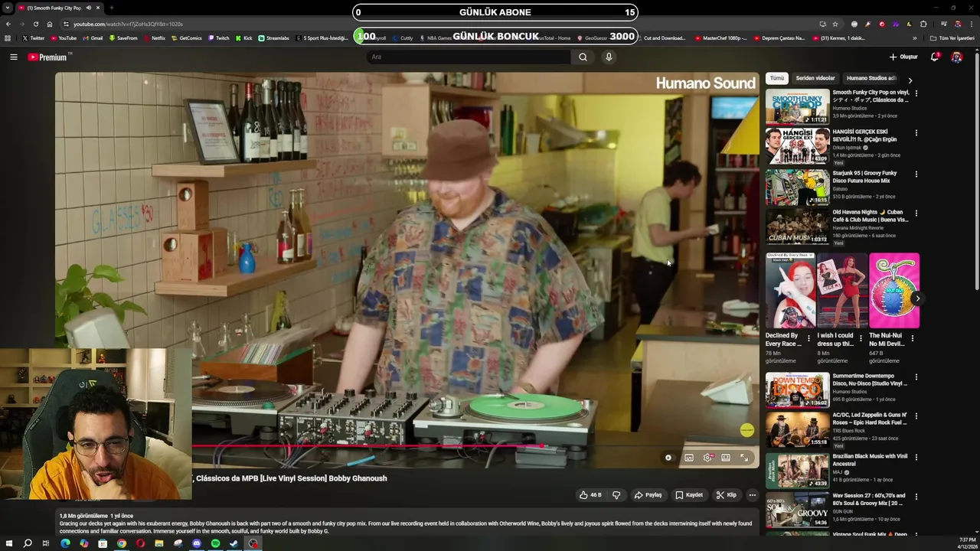Open Twitter bookmark
The height and width of the screenshot is (551, 980).
point(33,37)
